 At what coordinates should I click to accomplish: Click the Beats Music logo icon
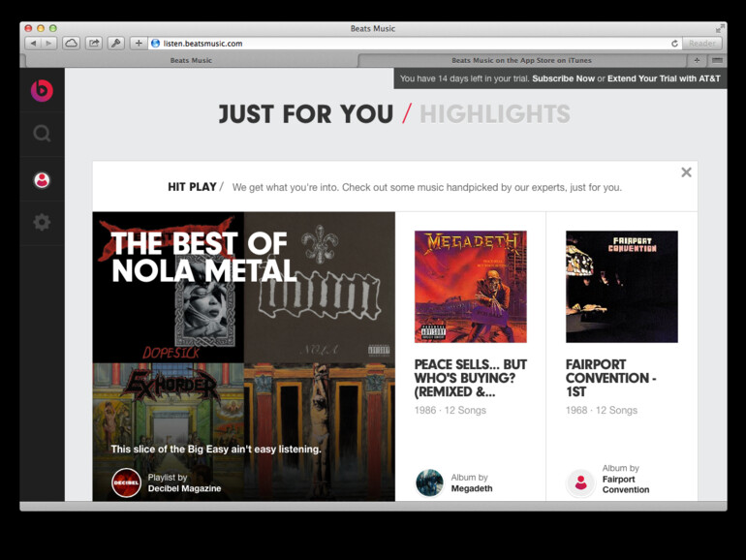(x=42, y=90)
